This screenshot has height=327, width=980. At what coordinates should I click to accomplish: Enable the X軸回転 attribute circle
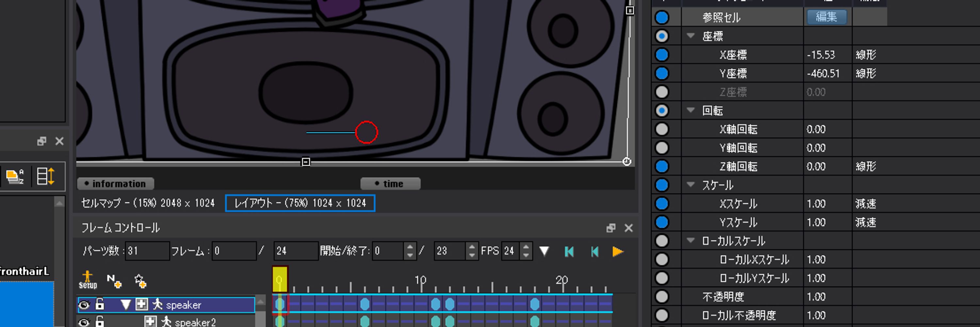[x=662, y=129]
